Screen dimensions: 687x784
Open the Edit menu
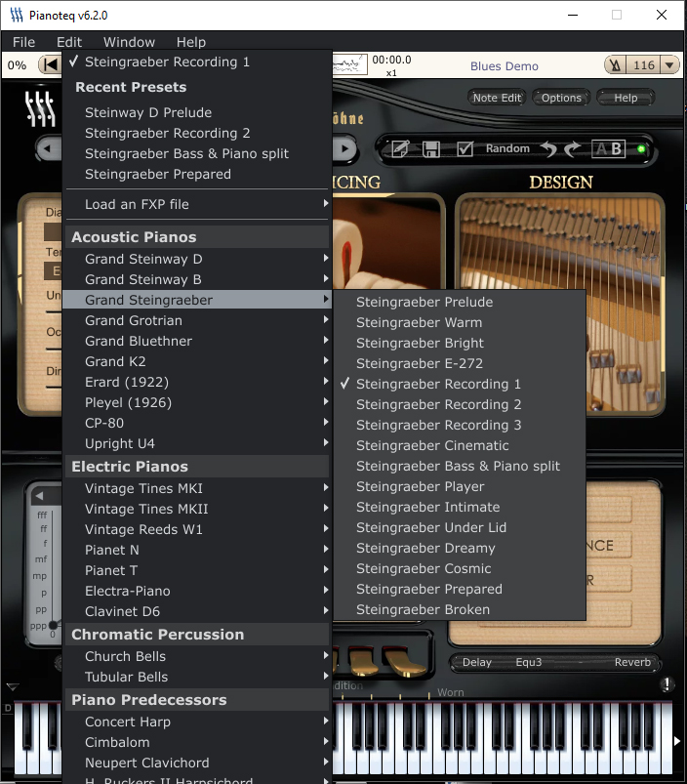tap(69, 42)
